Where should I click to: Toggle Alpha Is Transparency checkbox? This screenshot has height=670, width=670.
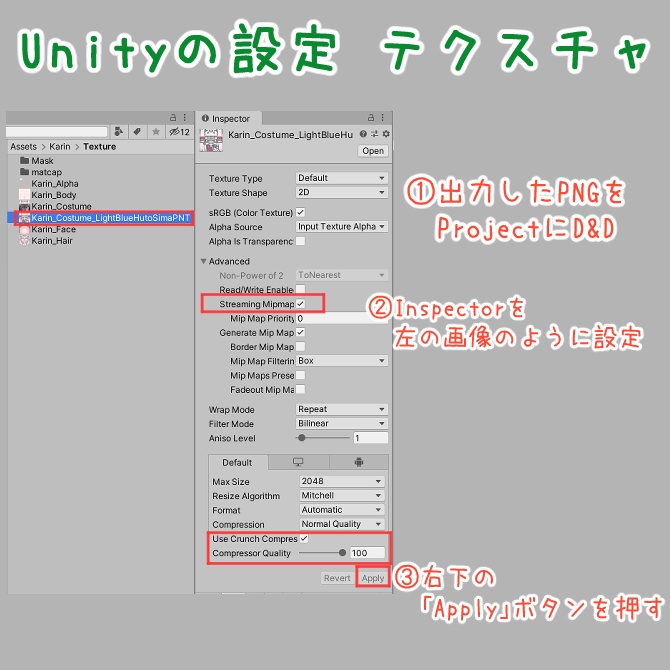300,241
